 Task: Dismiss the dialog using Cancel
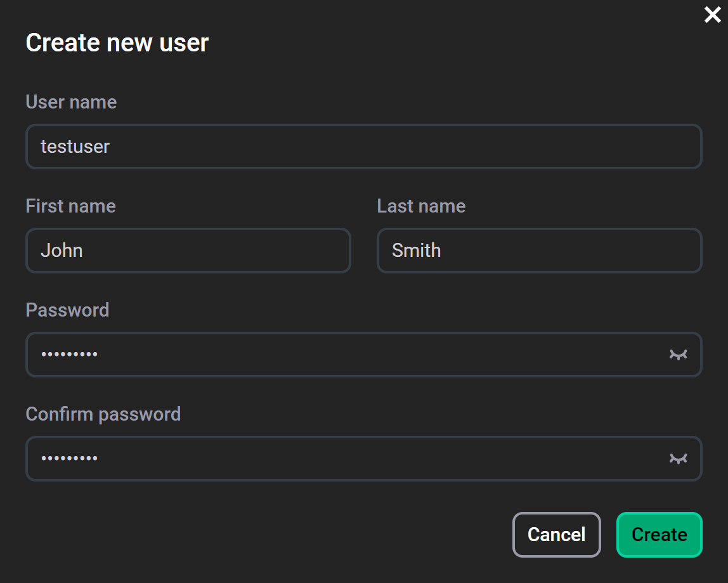pos(556,535)
